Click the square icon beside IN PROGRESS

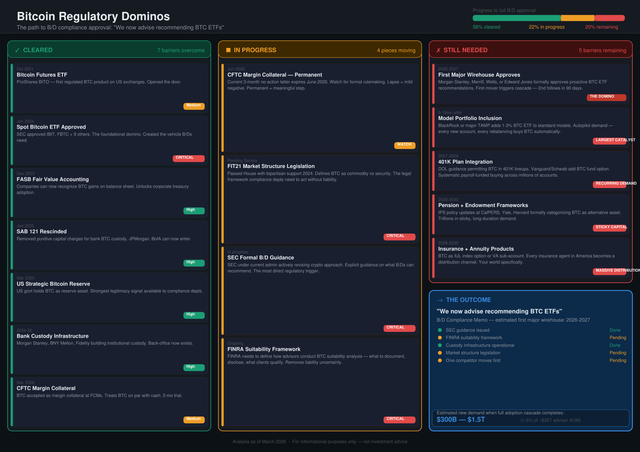pos(228,50)
